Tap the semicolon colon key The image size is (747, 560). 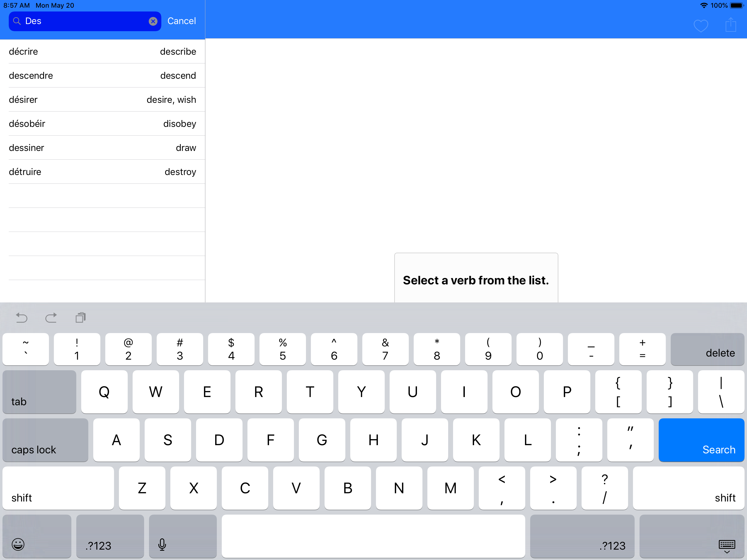coord(579,440)
